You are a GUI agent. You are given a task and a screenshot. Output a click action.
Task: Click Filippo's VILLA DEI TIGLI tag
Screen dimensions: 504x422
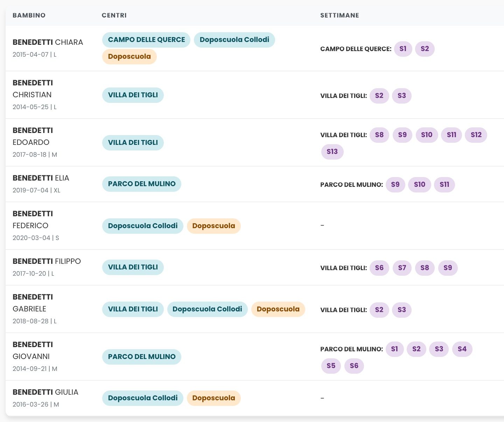click(133, 267)
